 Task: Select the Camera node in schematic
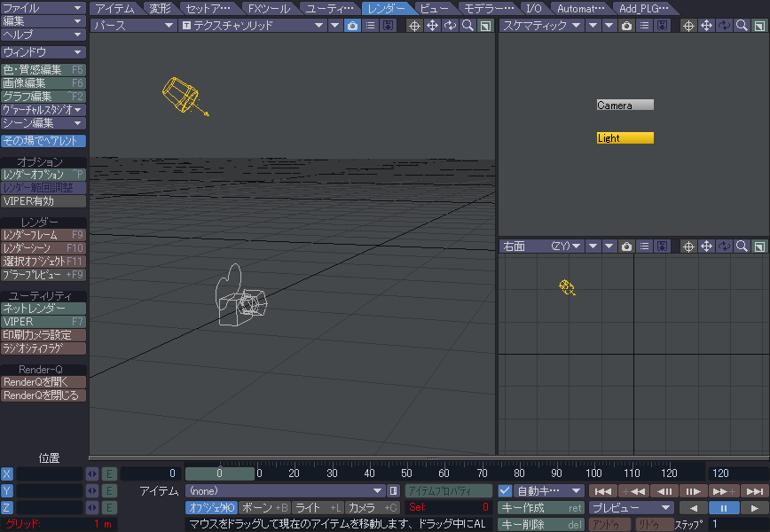coord(625,105)
